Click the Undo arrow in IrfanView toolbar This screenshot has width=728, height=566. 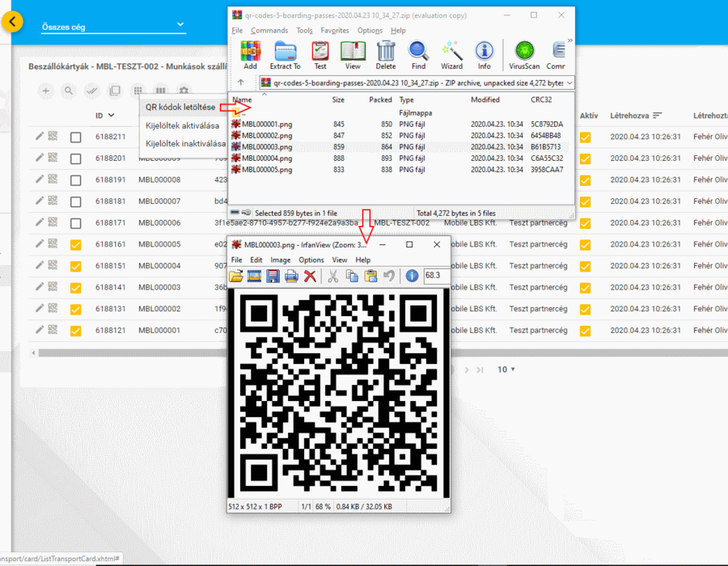point(389,276)
